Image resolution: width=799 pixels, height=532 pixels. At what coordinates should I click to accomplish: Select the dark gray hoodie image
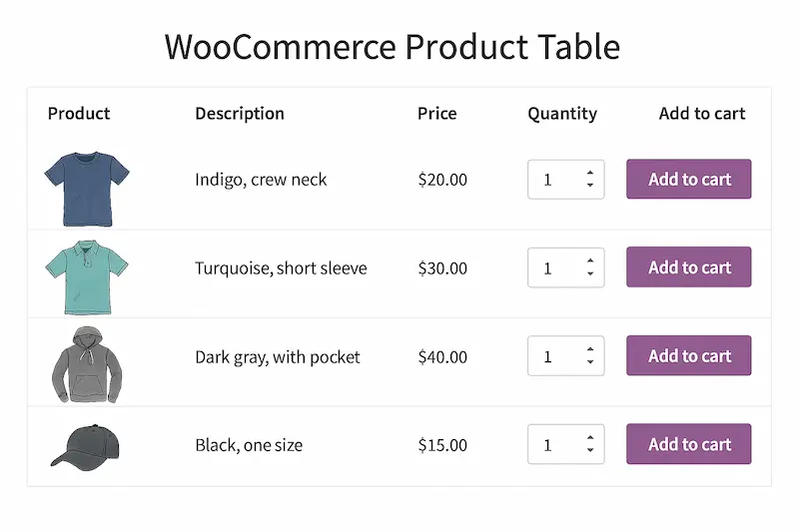pyautogui.click(x=85, y=363)
